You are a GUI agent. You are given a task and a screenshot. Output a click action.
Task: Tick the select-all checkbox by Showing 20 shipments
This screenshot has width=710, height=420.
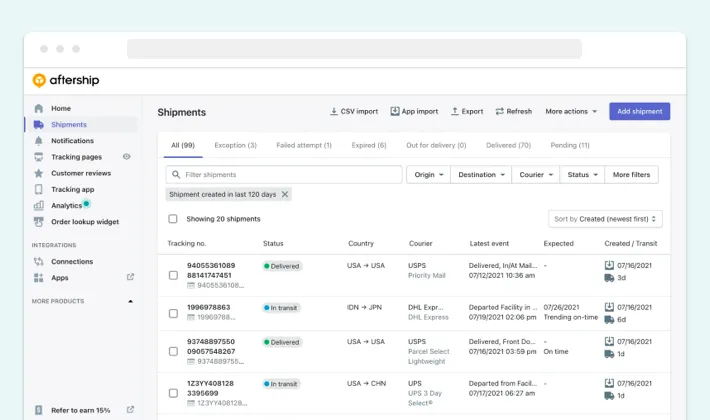point(173,219)
